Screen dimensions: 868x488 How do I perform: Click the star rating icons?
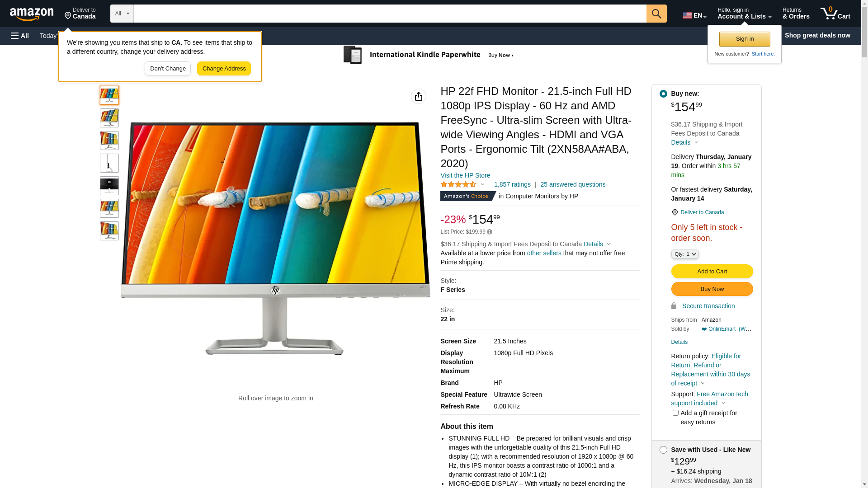[458, 184]
